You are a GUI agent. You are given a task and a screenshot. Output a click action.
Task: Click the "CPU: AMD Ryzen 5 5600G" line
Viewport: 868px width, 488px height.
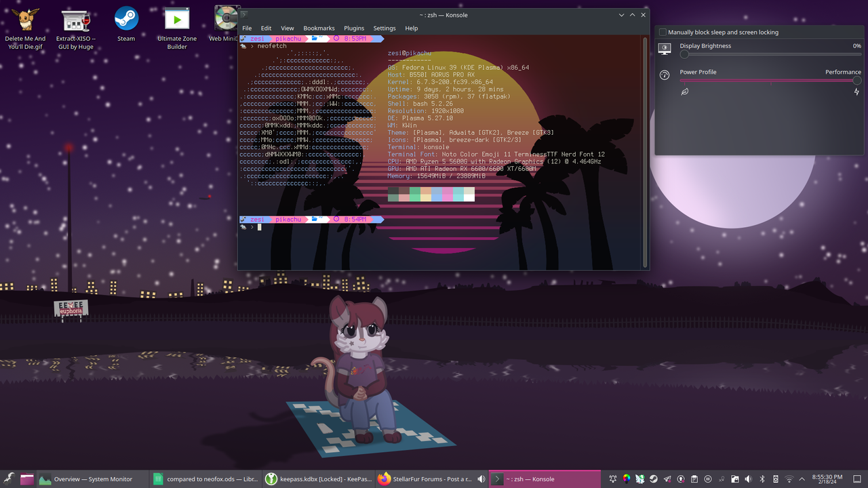[494, 162]
